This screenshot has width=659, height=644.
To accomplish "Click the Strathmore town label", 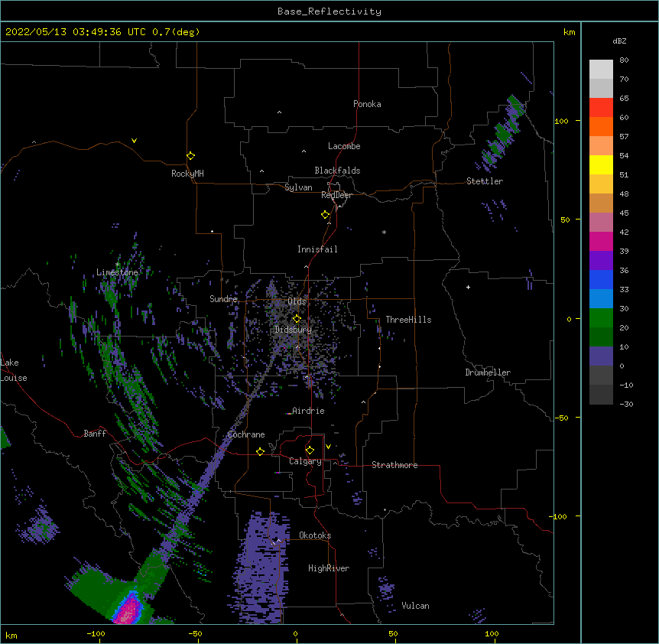I will point(394,465).
